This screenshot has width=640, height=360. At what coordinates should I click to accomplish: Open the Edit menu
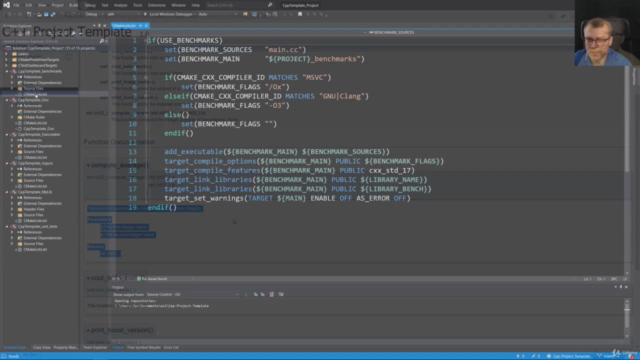pos(29,5)
